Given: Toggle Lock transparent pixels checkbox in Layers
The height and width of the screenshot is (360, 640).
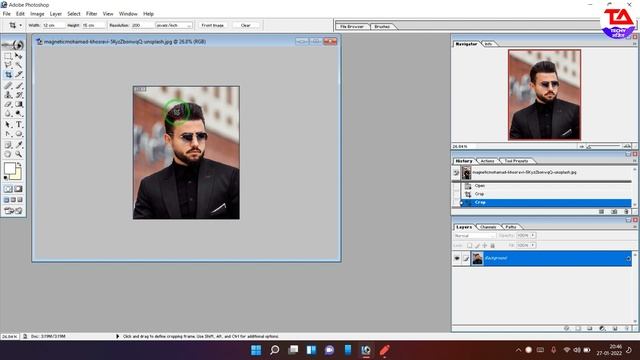Looking at the screenshot, I should (470, 245).
